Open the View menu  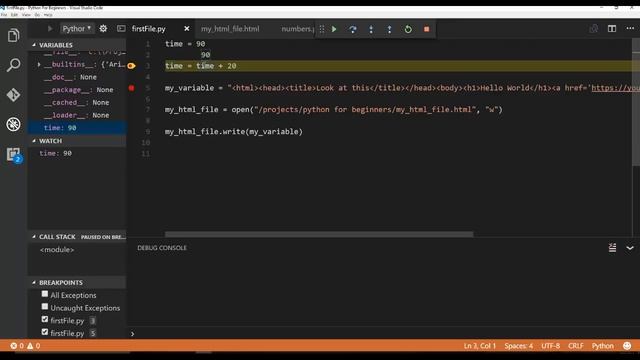tap(26, 15)
